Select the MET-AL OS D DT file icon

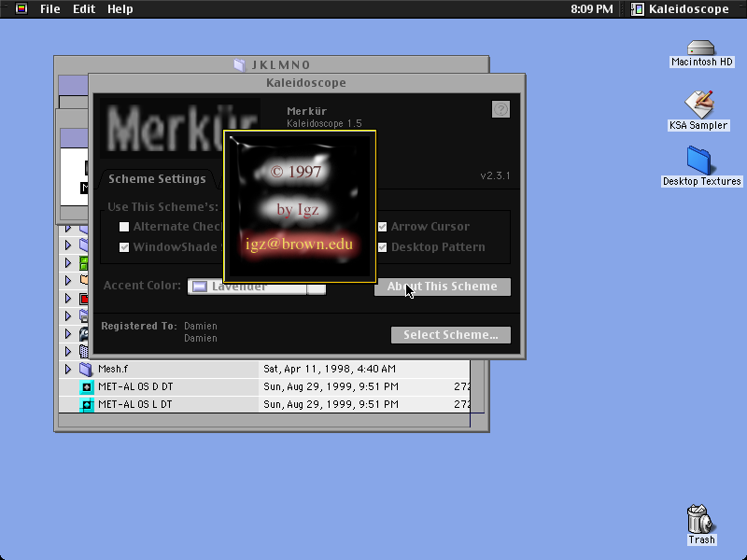click(86, 386)
